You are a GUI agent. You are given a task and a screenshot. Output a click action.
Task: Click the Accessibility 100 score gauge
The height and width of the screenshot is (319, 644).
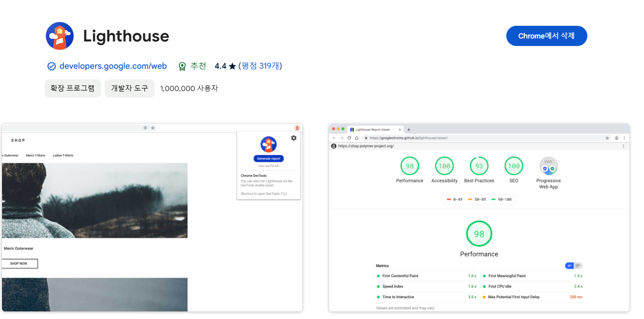445,166
